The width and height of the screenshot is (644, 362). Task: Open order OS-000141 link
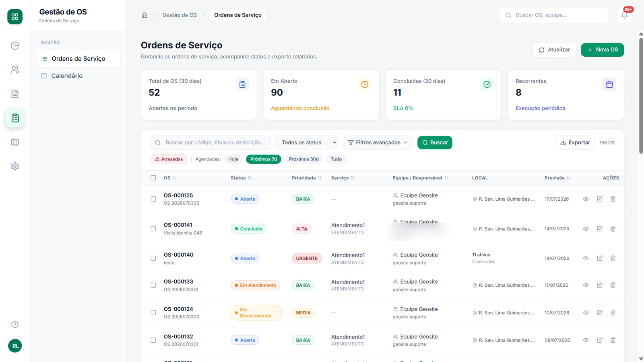click(178, 225)
